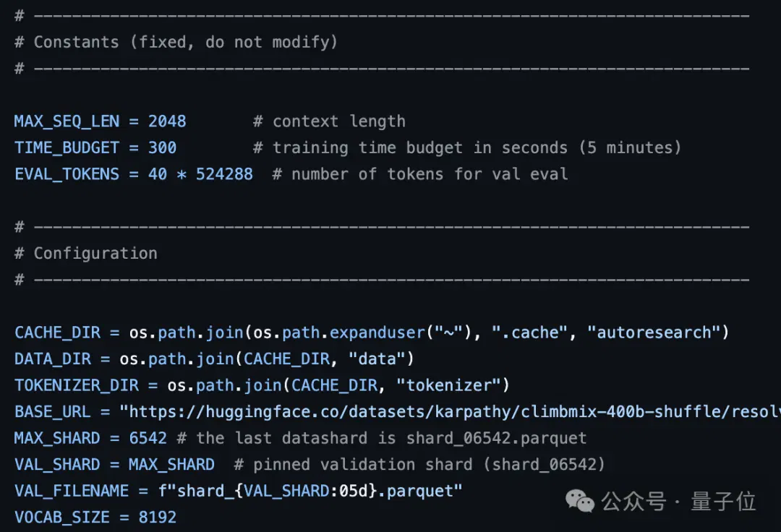Screen dimensions: 781x532
Task: Click the "autoresearch" string literal
Action: 654,332
